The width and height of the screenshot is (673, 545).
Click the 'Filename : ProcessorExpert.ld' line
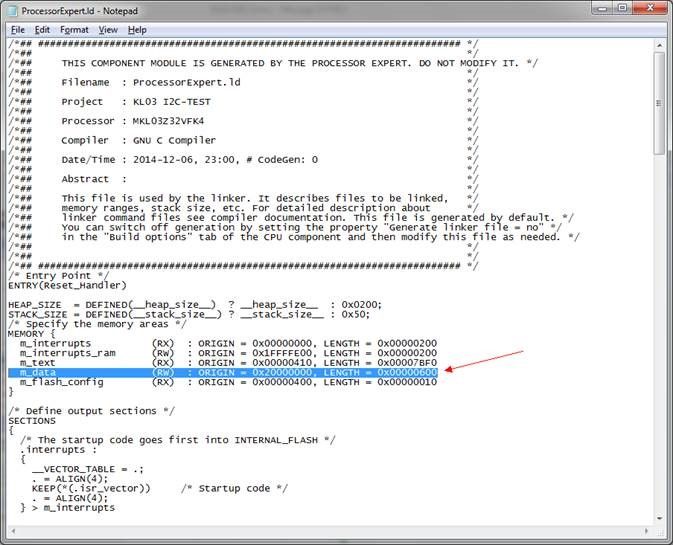tap(151, 82)
